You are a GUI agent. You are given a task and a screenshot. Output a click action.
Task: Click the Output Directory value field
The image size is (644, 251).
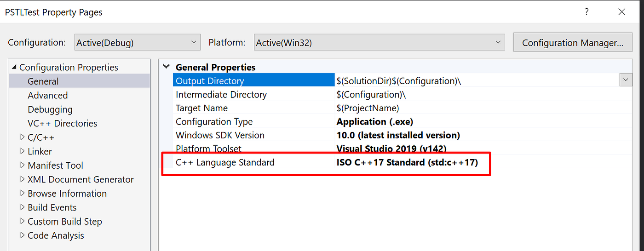coord(477,80)
